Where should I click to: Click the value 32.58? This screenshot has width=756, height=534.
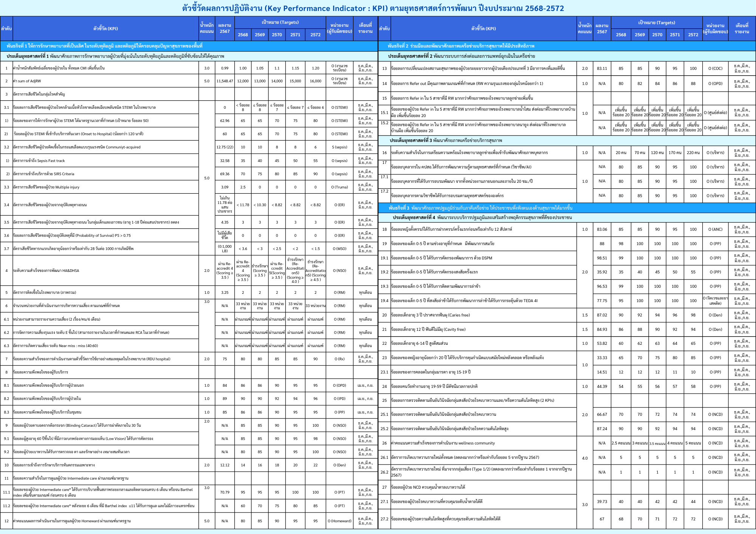click(x=225, y=161)
